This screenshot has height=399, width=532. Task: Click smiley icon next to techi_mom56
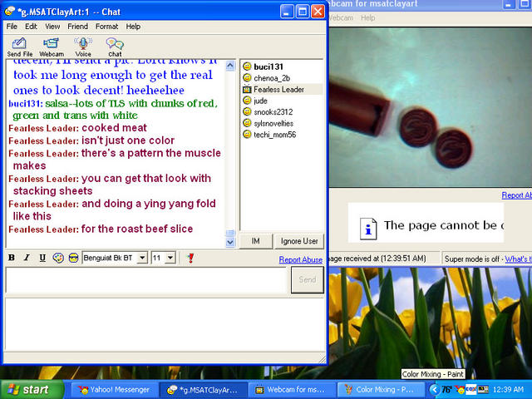click(247, 135)
